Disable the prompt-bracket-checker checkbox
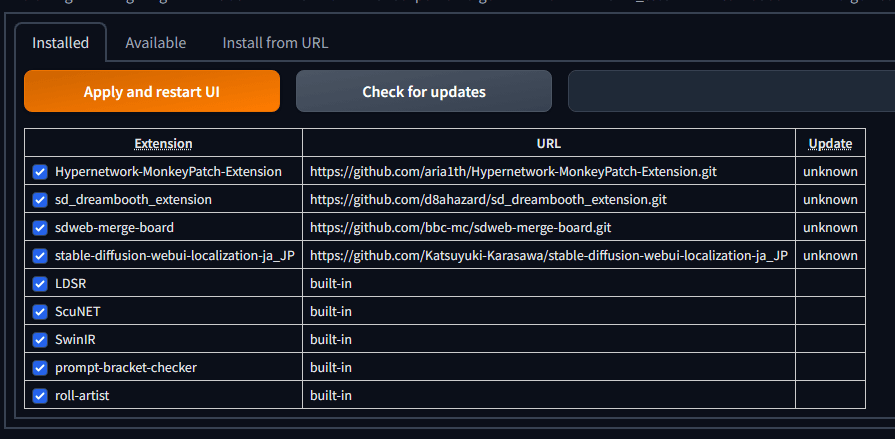This screenshot has width=895, height=439. click(40, 367)
